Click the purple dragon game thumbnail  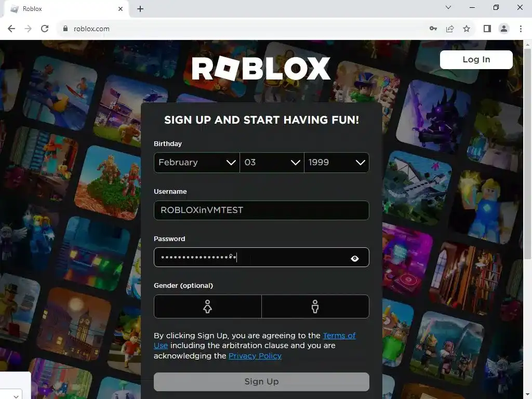433,117
